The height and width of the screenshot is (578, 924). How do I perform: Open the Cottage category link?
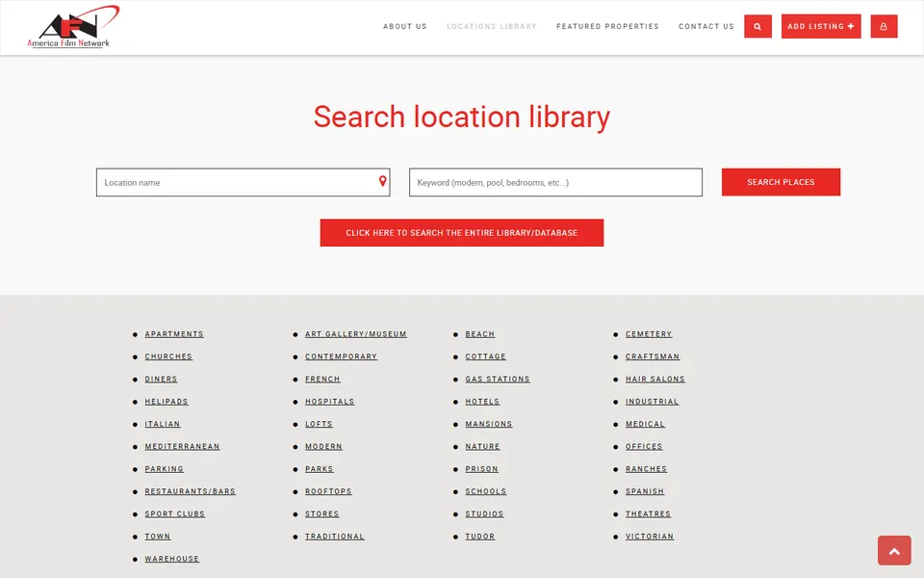pyautogui.click(x=485, y=356)
